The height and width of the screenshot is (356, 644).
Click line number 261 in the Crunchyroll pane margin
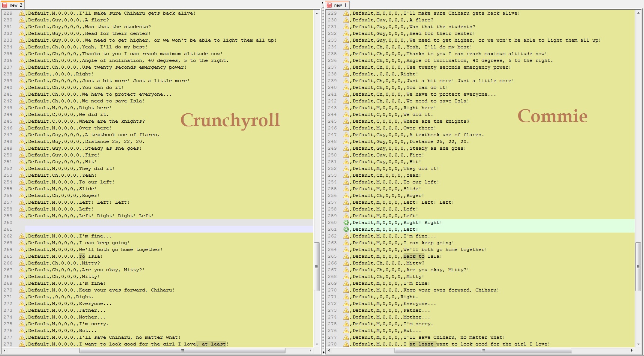8,229
